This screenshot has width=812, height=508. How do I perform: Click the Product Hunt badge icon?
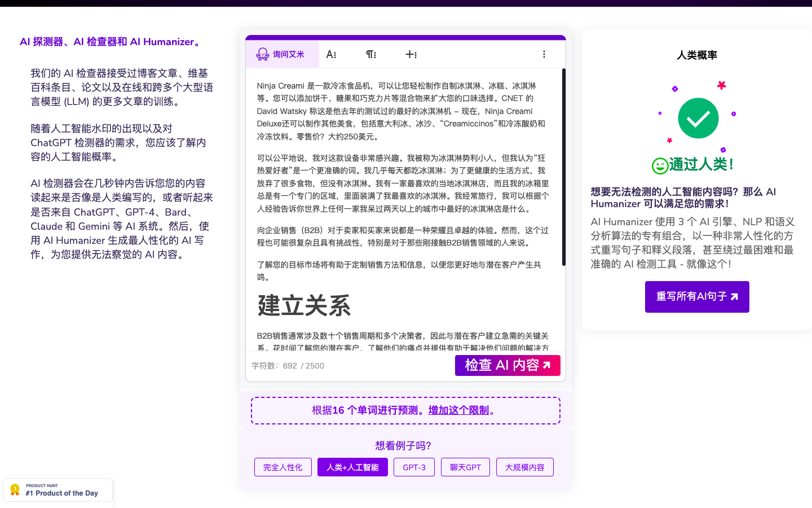point(15,489)
